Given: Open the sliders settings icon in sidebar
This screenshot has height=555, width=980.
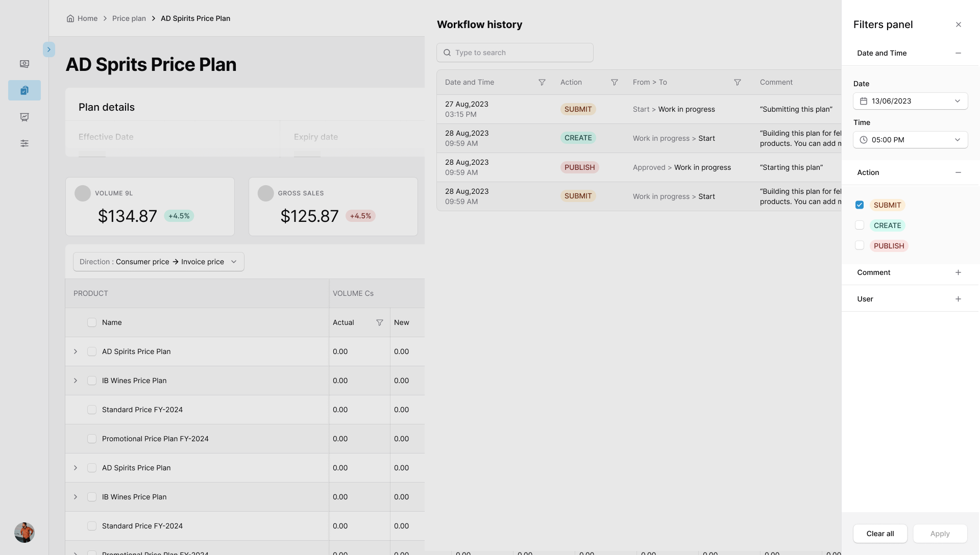Looking at the screenshot, I should [24, 143].
